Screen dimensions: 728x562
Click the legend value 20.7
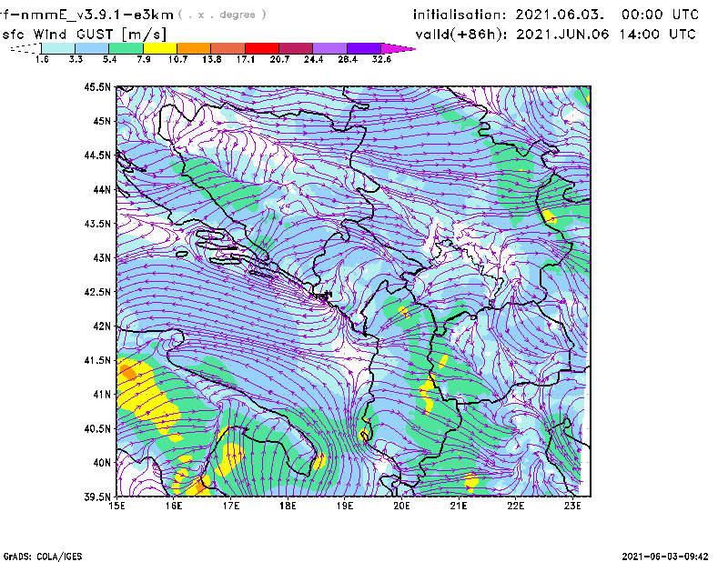click(x=279, y=59)
